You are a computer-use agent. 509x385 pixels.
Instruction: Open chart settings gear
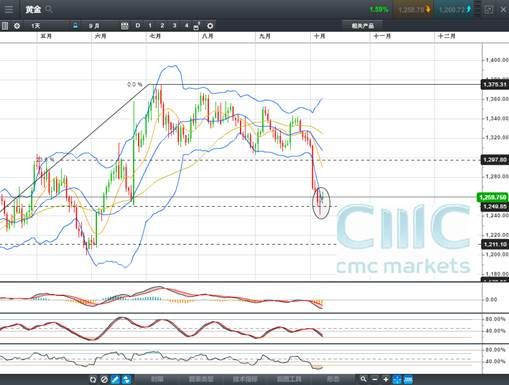(x=210, y=26)
